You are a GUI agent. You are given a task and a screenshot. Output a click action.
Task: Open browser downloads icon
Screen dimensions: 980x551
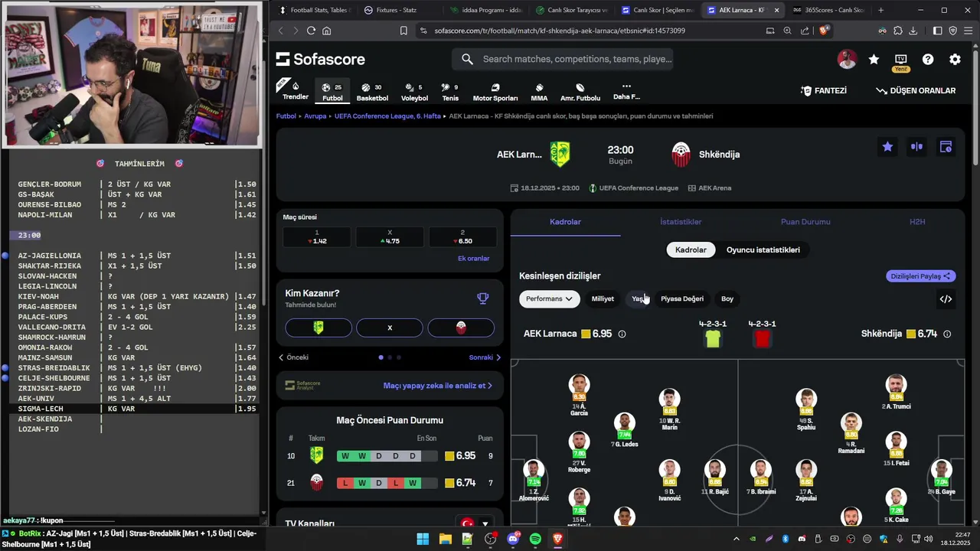pyautogui.click(x=913, y=31)
